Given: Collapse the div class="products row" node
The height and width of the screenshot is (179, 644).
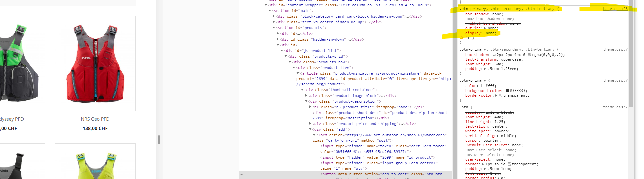Looking at the screenshot, I should click(290, 62).
